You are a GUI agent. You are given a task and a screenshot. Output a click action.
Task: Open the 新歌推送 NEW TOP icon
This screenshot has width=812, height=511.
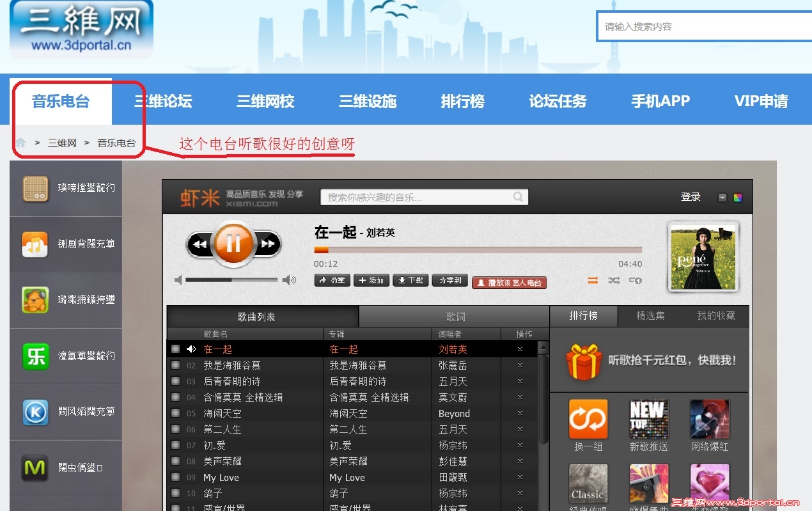click(x=649, y=420)
